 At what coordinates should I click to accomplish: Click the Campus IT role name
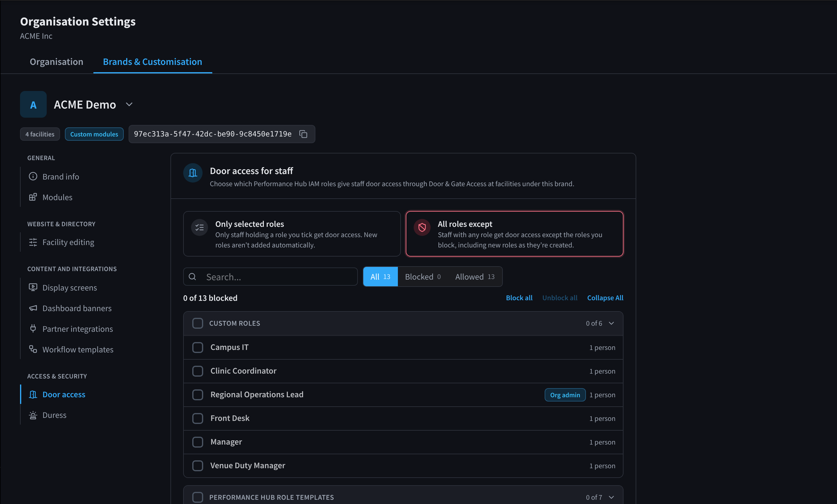pyautogui.click(x=230, y=348)
